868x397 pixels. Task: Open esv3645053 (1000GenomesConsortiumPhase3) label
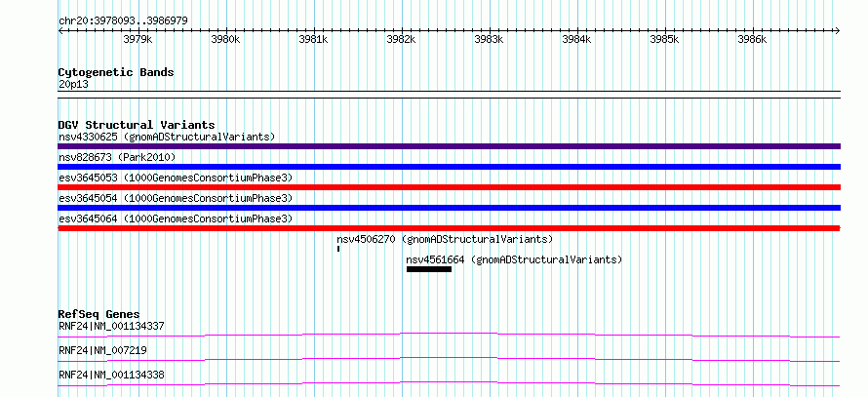click(176, 178)
